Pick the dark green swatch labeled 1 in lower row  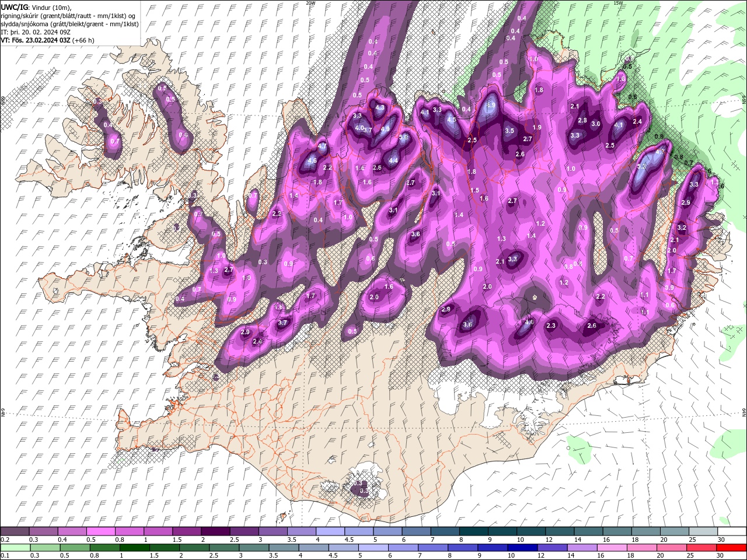tap(135, 548)
